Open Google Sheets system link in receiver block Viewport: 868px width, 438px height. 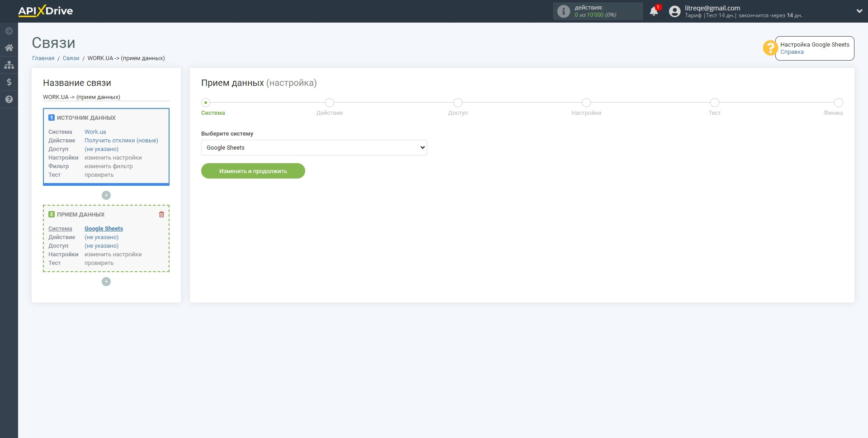tap(104, 229)
